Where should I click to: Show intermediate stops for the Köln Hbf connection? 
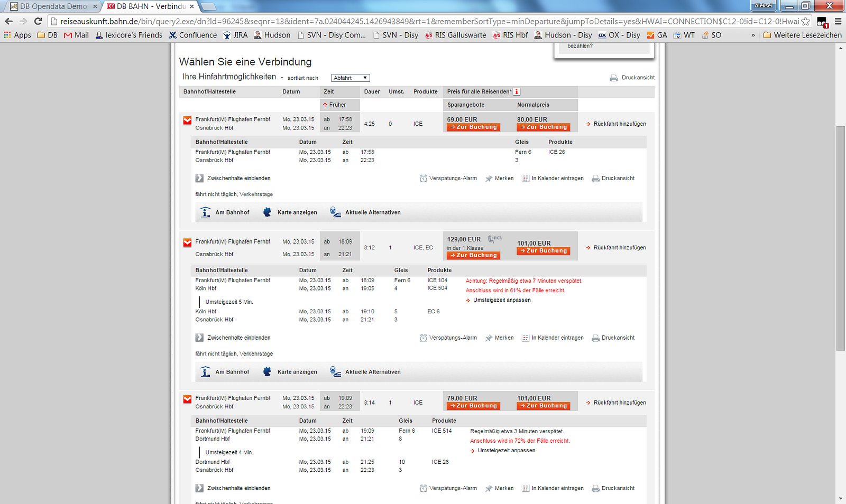click(x=233, y=338)
